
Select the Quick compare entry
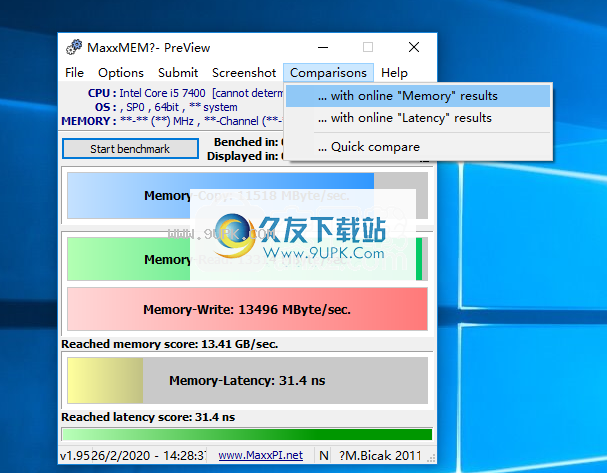pos(418,147)
